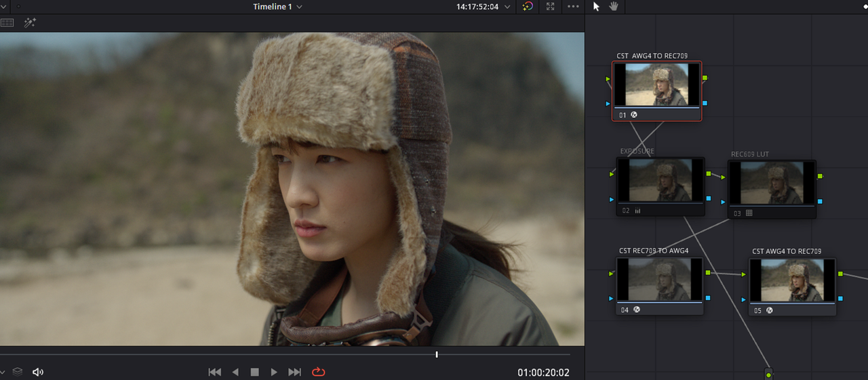Open the viewer three-dots options menu
This screenshot has height=380, width=868.
pyautogui.click(x=574, y=7)
